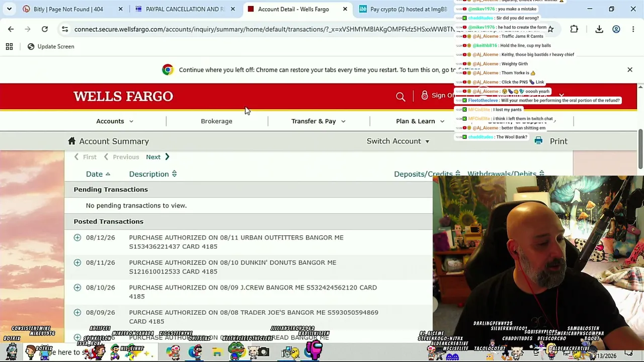
Task: Open the Camera app from the taskbar
Action: 264,352
